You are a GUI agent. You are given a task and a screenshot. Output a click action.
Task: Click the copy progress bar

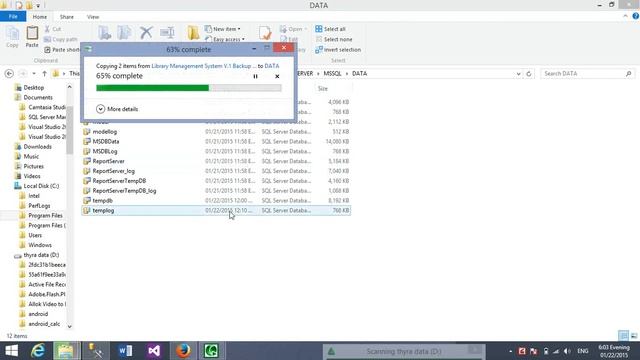click(x=189, y=88)
